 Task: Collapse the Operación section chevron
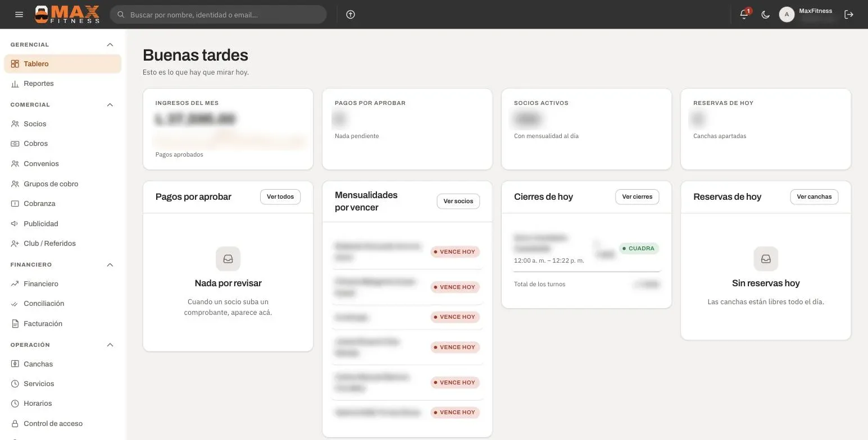pyautogui.click(x=110, y=345)
